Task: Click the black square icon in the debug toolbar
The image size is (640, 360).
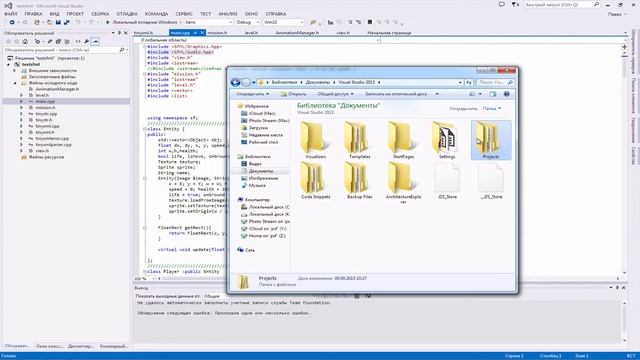Action: [x=370, y=22]
